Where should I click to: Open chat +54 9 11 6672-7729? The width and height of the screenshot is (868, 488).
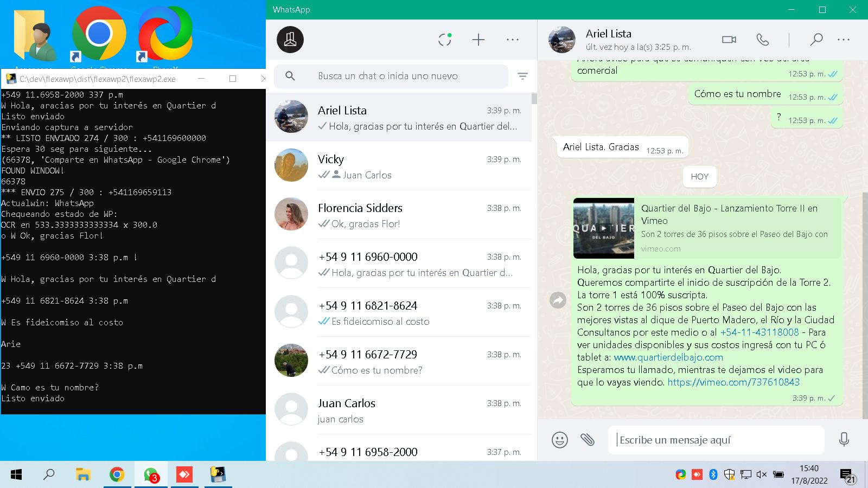[x=399, y=361]
